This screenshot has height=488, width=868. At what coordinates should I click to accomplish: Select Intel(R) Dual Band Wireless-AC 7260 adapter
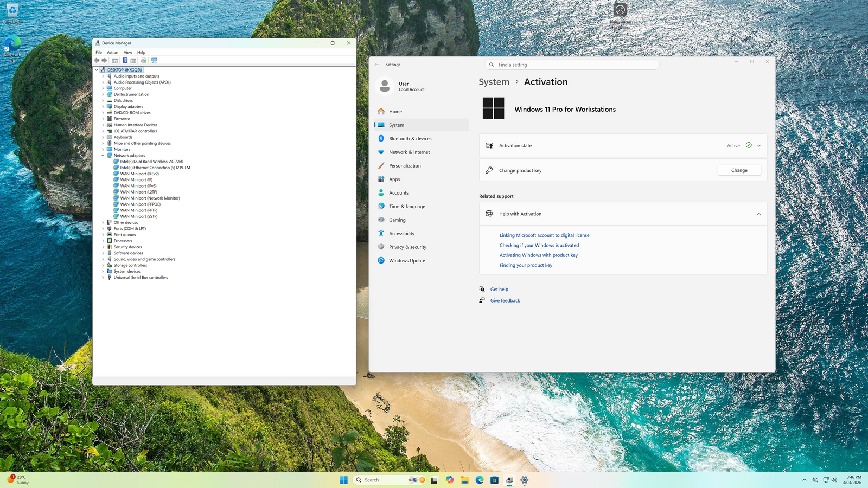pos(151,162)
